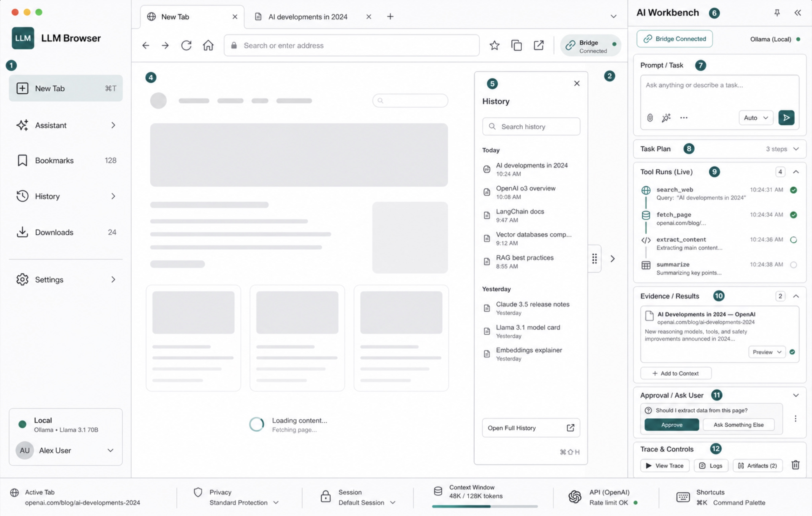Click the extract_content status circle
Viewport: 812px width, 516px height.
pos(793,240)
